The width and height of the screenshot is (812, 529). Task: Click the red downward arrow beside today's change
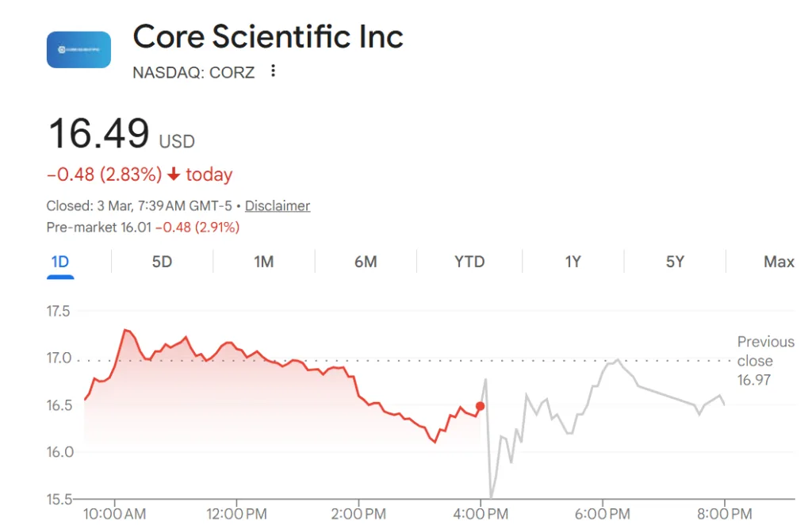[175, 174]
